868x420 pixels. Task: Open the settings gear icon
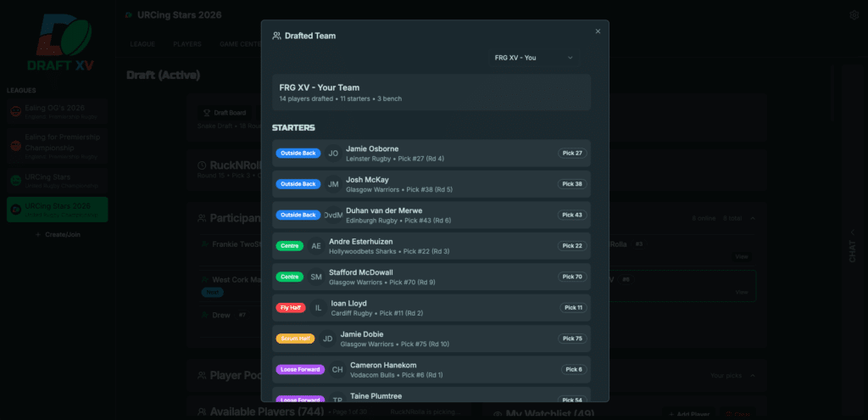854,15
